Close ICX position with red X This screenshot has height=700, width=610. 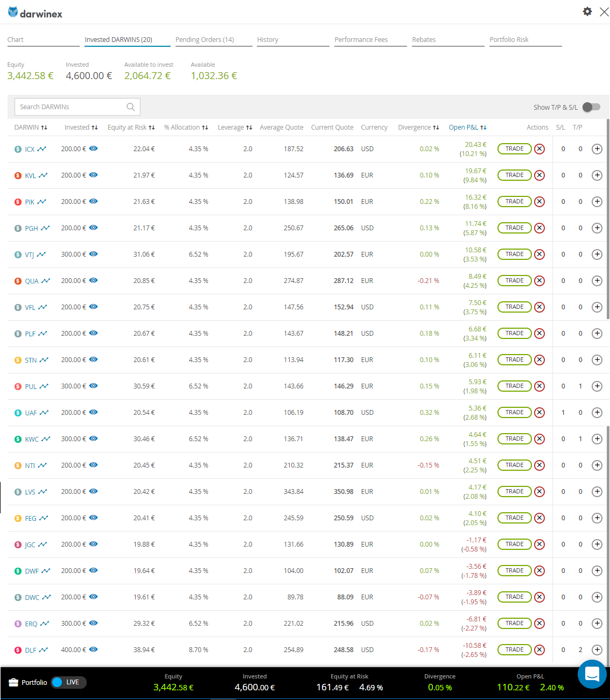539,149
